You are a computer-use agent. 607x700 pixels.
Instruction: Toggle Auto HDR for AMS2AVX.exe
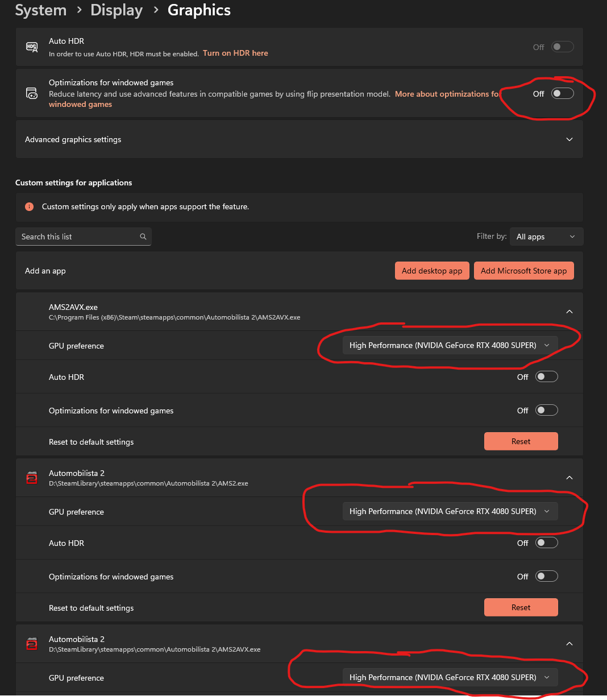click(546, 377)
